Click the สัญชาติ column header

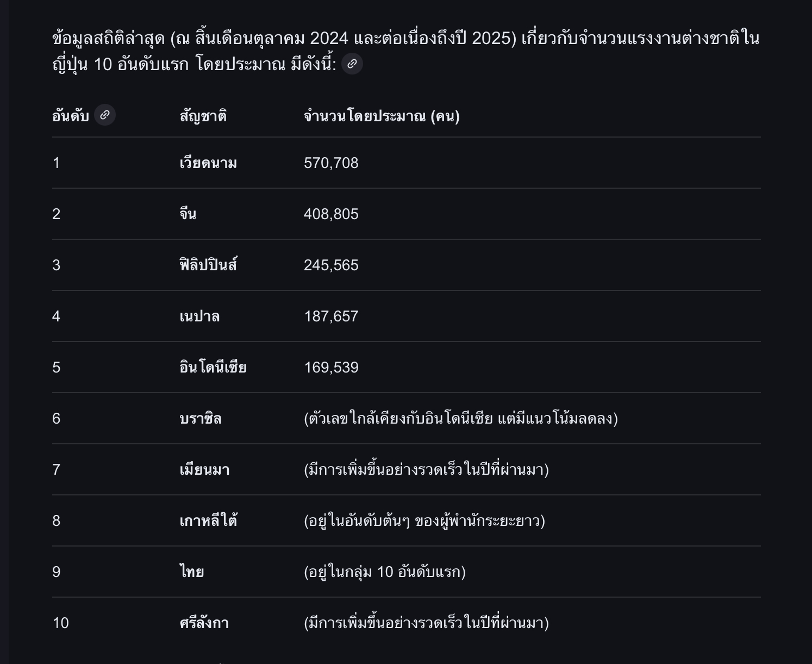(x=203, y=116)
